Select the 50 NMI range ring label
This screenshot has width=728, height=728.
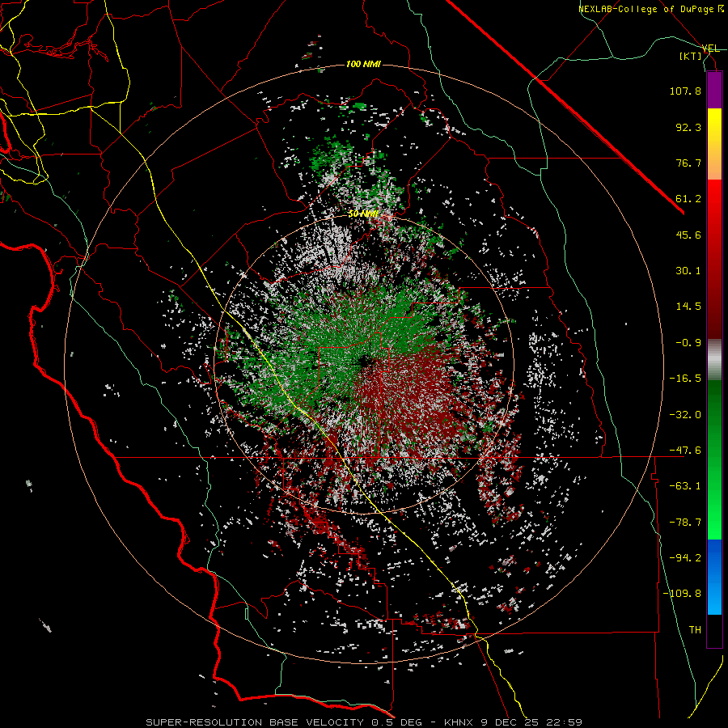click(x=363, y=214)
